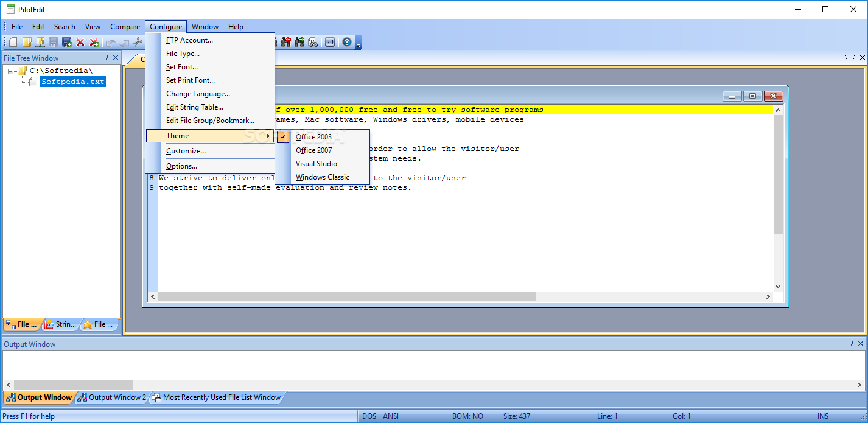Click the left arrow in document tab scroller
Viewport: 868px width, 423px height.
[x=845, y=57]
